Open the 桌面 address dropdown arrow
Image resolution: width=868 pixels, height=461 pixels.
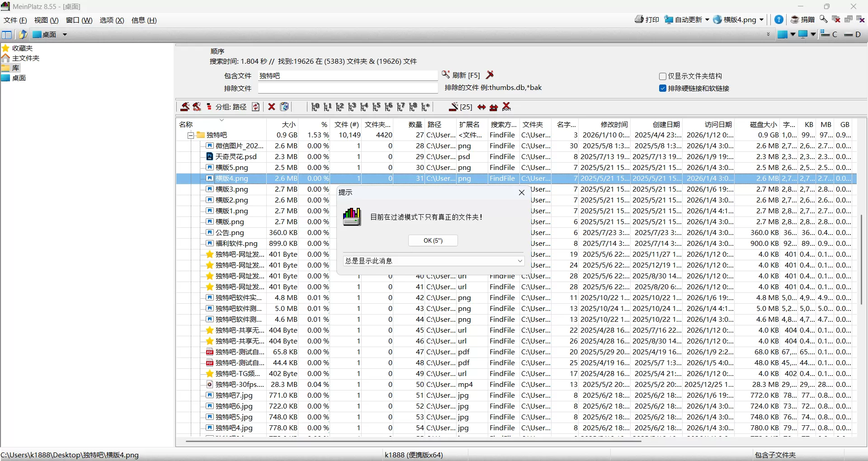(x=65, y=34)
